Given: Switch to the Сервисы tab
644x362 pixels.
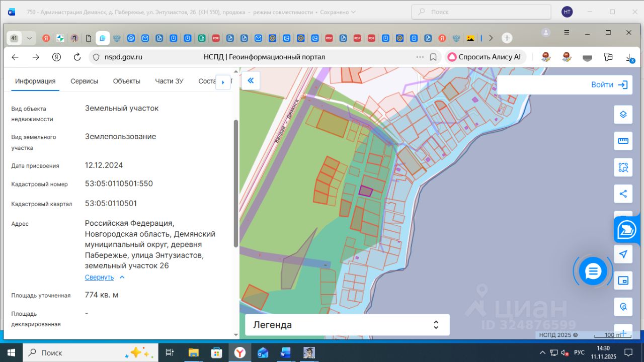Looking at the screenshot, I should pyautogui.click(x=84, y=81).
